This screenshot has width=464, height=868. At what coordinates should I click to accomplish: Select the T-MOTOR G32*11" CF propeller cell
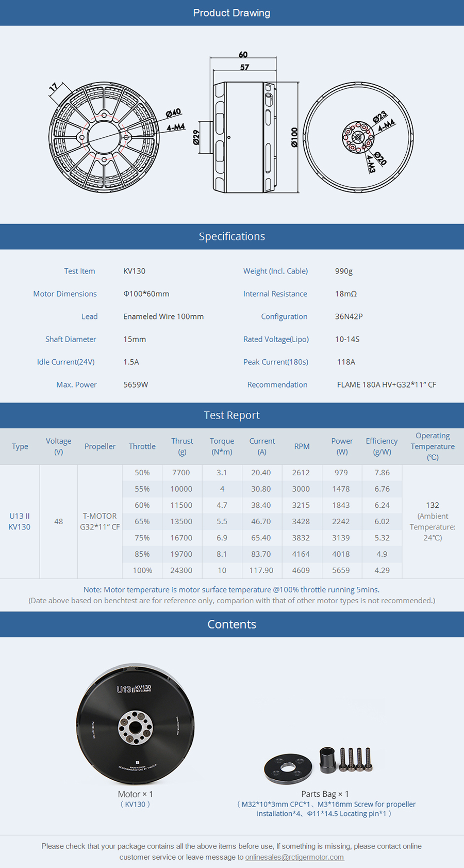click(100, 521)
